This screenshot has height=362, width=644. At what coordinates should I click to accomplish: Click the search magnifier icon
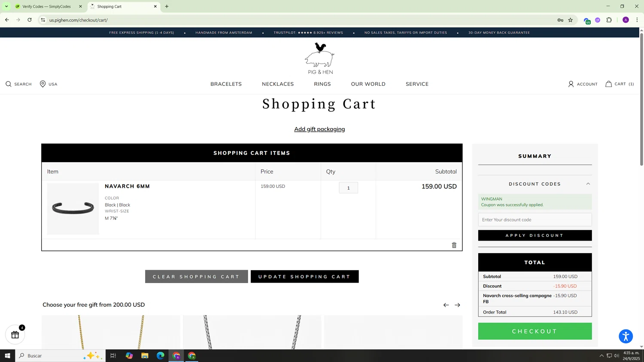(x=9, y=84)
